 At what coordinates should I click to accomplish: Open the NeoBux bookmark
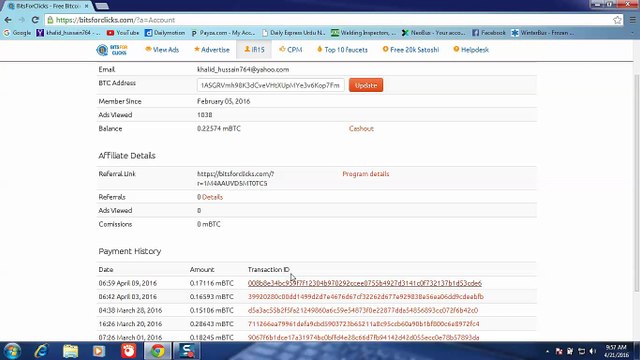(433, 33)
